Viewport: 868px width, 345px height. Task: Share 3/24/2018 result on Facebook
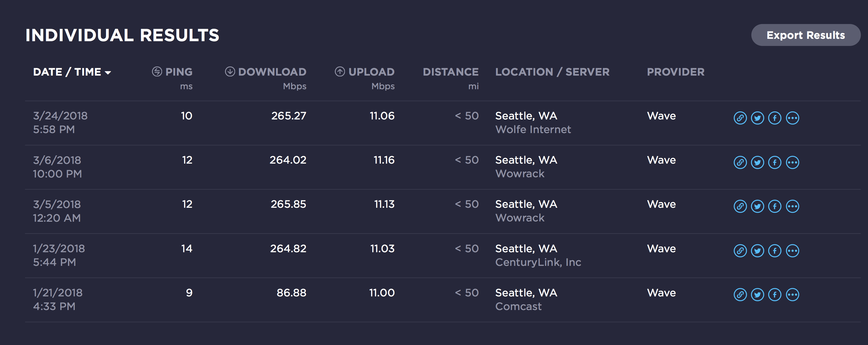775,118
